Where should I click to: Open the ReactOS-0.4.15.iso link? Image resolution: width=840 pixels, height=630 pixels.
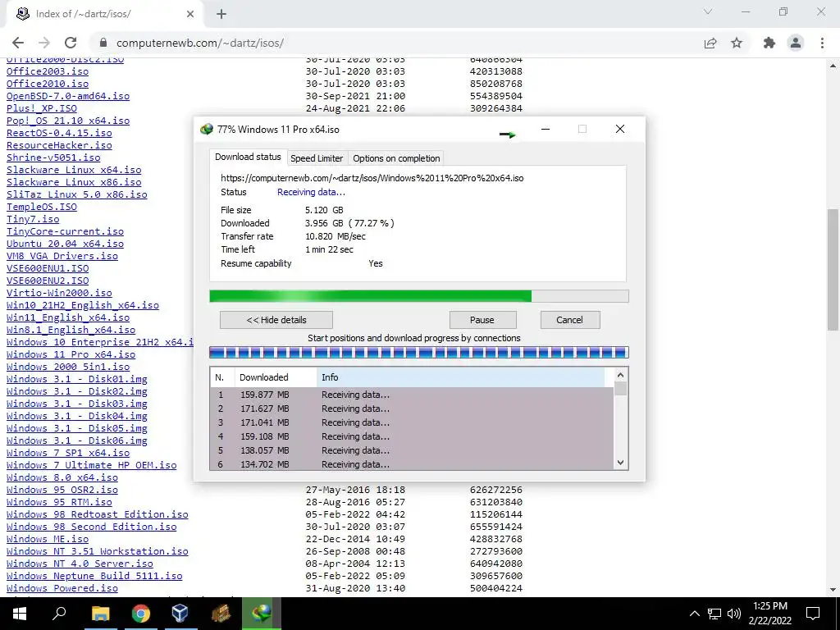59,133
